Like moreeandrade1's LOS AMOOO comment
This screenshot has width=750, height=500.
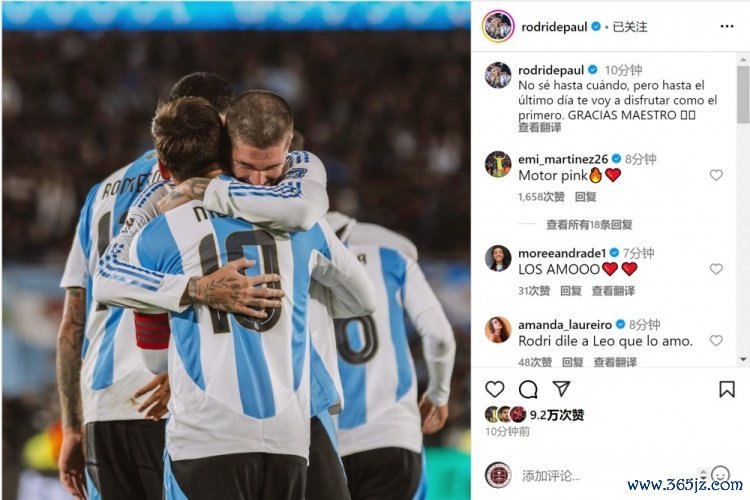click(716, 269)
